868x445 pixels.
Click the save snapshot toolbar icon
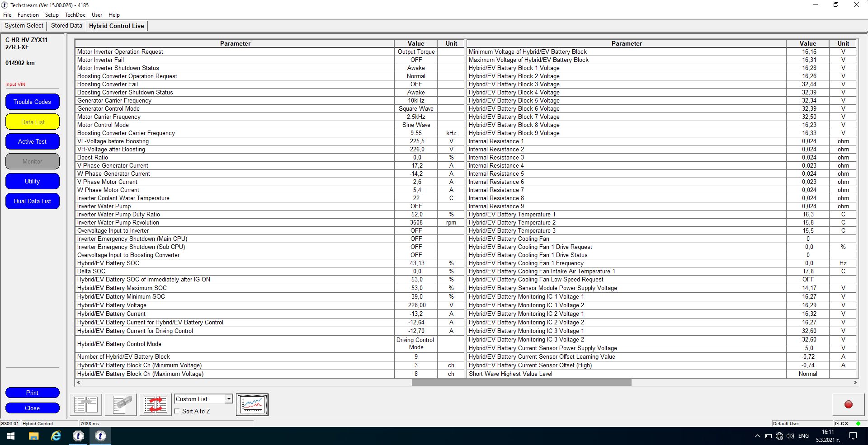tap(120, 404)
